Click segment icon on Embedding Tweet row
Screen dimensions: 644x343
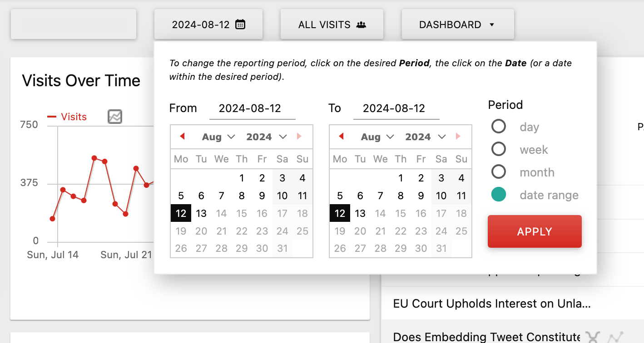coord(592,337)
